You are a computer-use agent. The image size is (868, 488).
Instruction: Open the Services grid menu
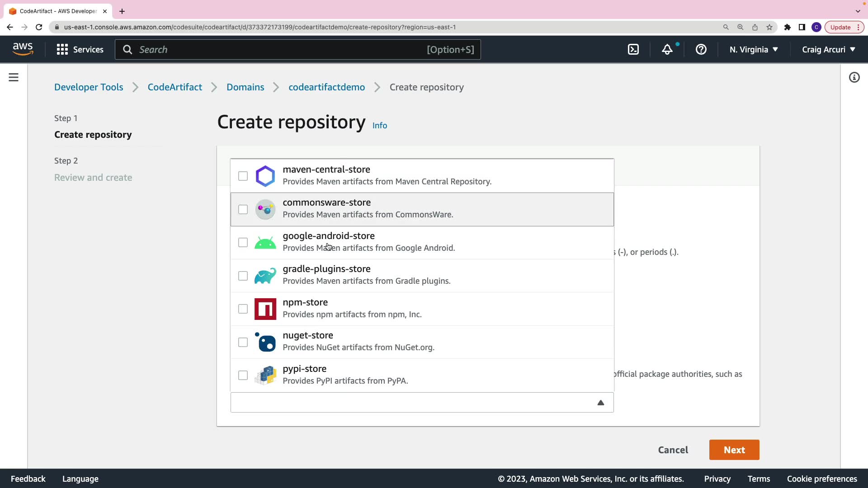coord(80,50)
